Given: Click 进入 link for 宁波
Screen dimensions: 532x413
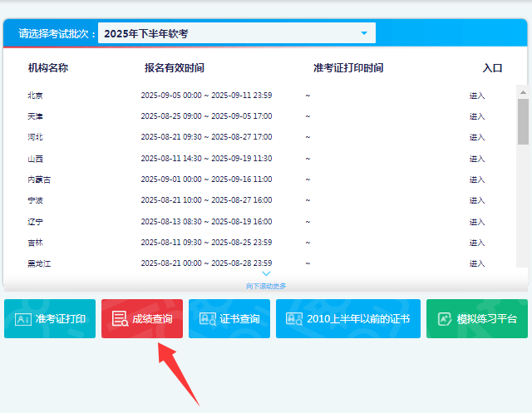Looking at the screenshot, I should point(477,200).
